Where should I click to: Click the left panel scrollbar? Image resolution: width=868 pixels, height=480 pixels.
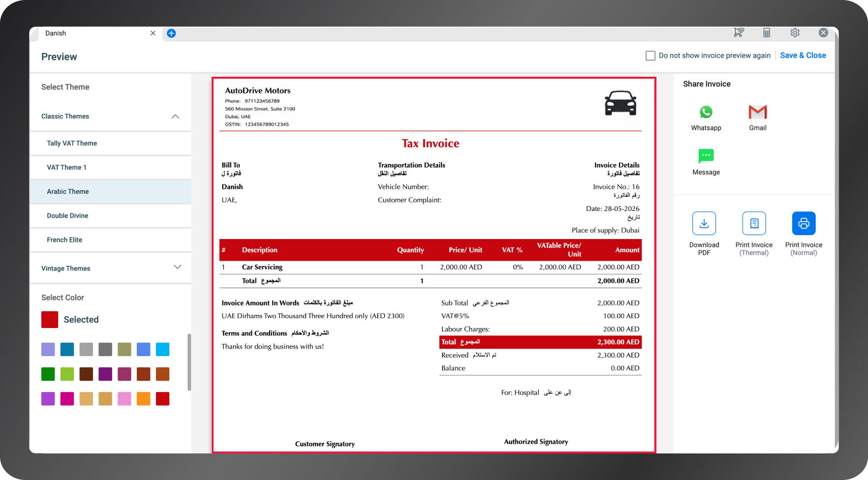coord(189,362)
